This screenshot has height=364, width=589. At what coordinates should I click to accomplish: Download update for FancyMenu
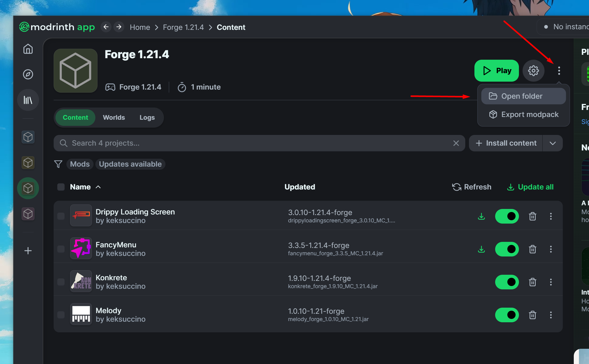(481, 249)
